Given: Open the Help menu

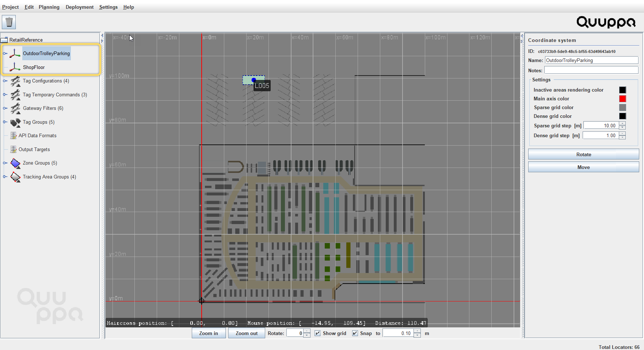Looking at the screenshot, I should pyautogui.click(x=129, y=7).
